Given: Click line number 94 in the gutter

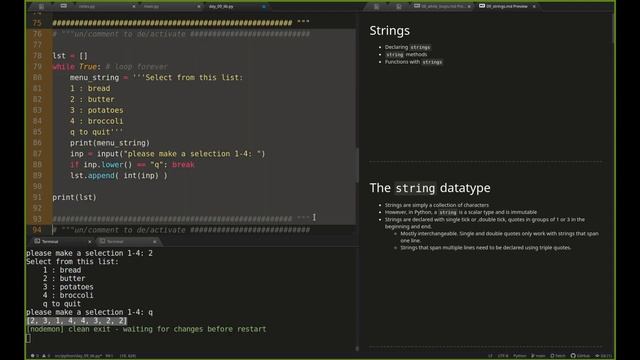Looking at the screenshot, I should 37,230.
